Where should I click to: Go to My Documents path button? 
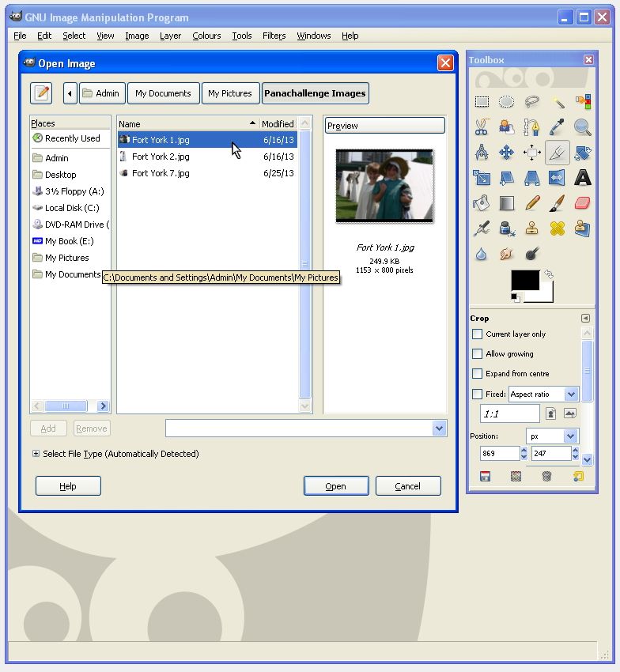point(164,93)
